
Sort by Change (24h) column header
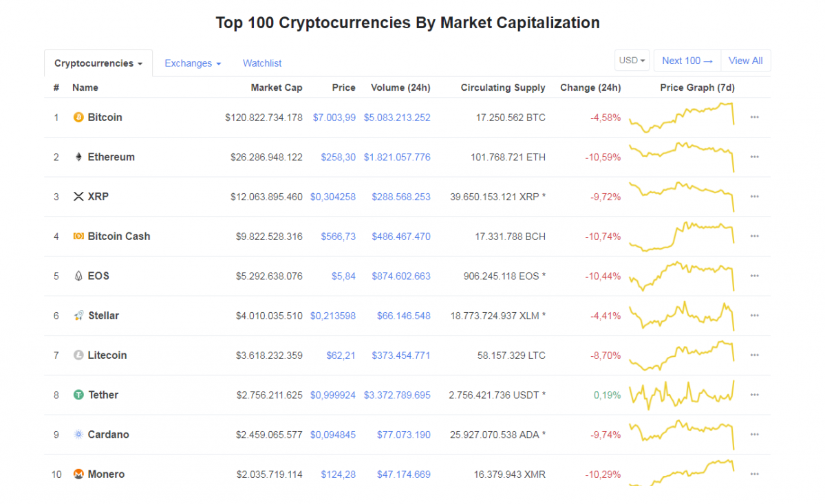click(590, 88)
